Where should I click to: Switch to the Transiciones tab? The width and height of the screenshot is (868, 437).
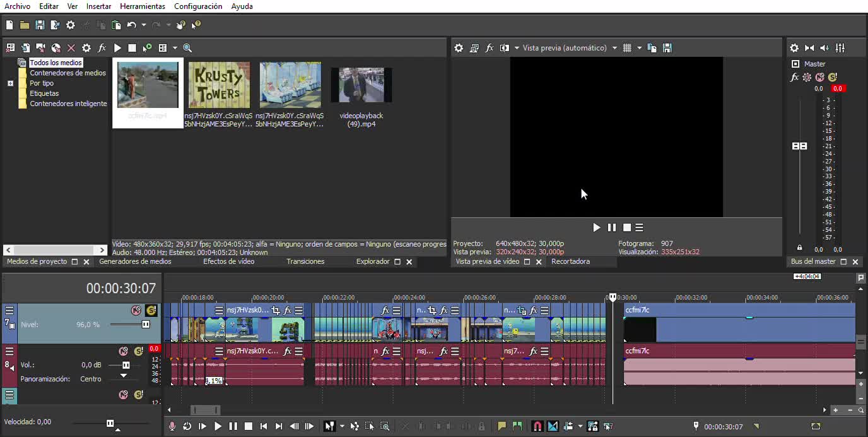[305, 261]
